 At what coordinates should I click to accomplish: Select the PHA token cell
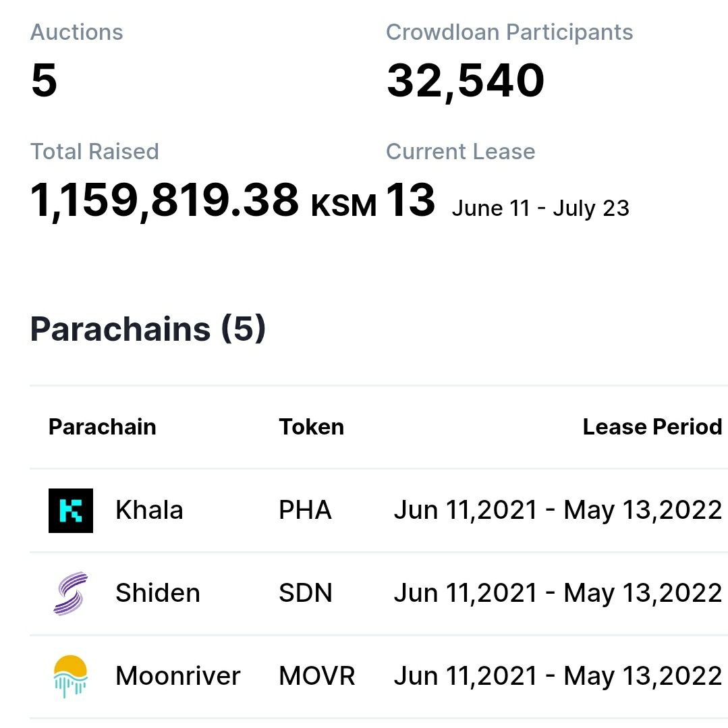pos(305,510)
